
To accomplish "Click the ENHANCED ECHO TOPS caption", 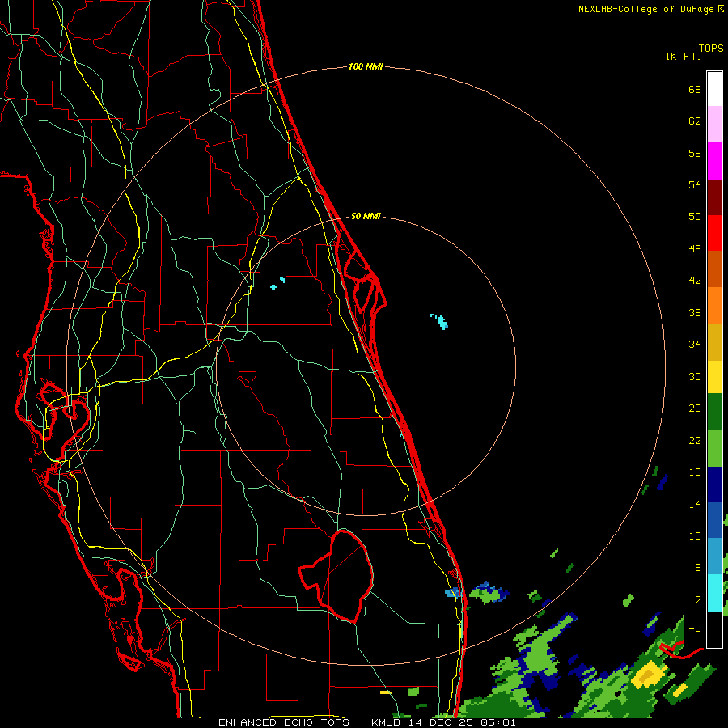I will click(284, 722).
